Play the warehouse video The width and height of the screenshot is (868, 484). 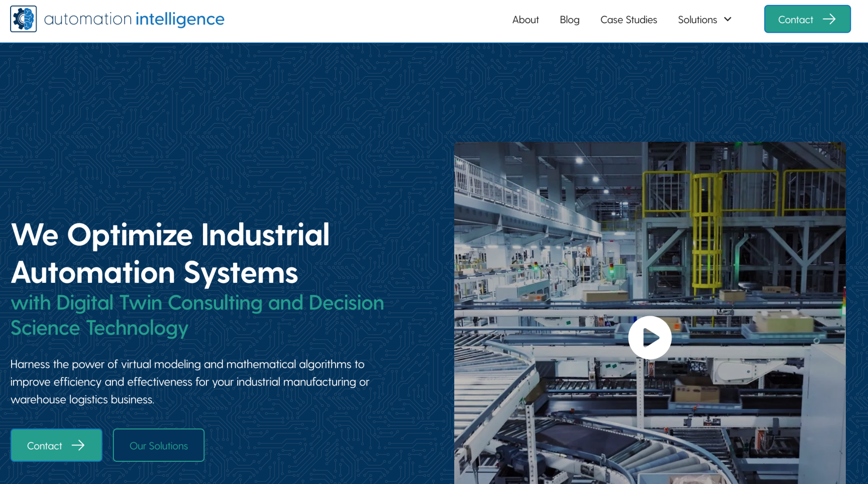650,337
